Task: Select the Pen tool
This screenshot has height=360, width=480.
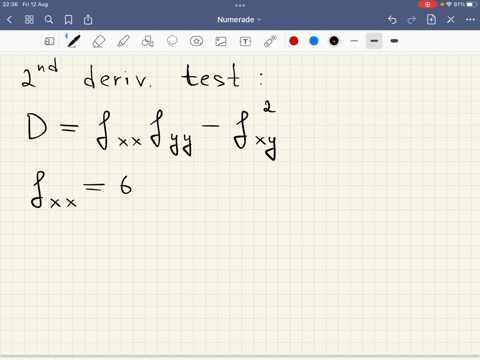Action: pyautogui.click(x=73, y=41)
